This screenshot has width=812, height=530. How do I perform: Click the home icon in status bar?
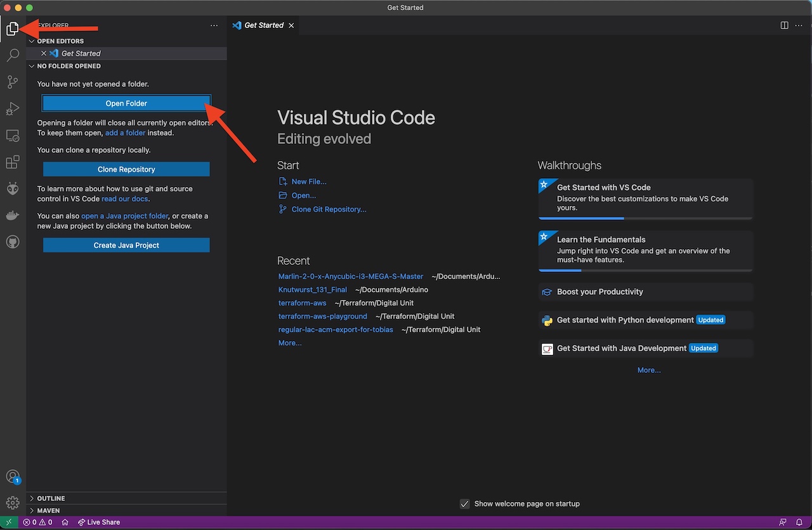click(65, 522)
